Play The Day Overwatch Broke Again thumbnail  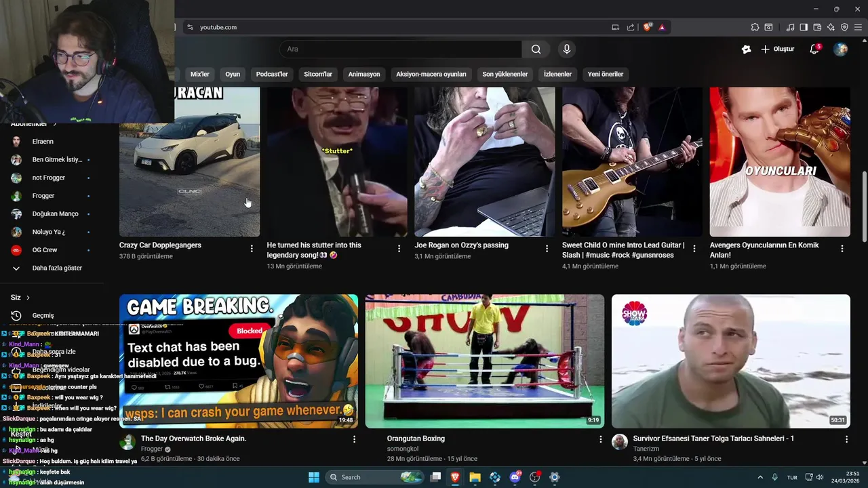click(239, 361)
